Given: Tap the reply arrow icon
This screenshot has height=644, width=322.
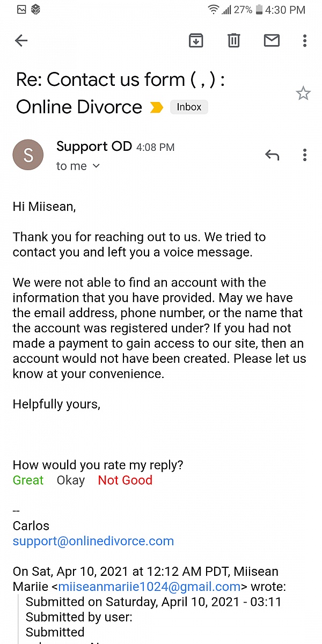Looking at the screenshot, I should tap(272, 155).
